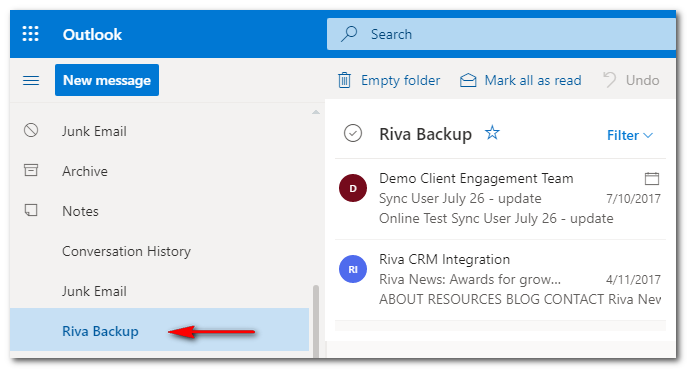Screen dimensions: 687x369
Task: Toggle the hamburger navigation pane icon
Action: [31, 80]
